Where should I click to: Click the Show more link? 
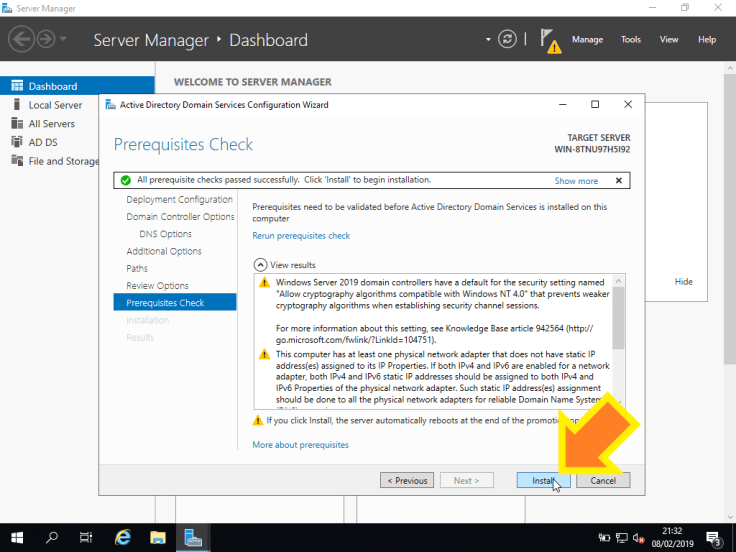pos(576,181)
